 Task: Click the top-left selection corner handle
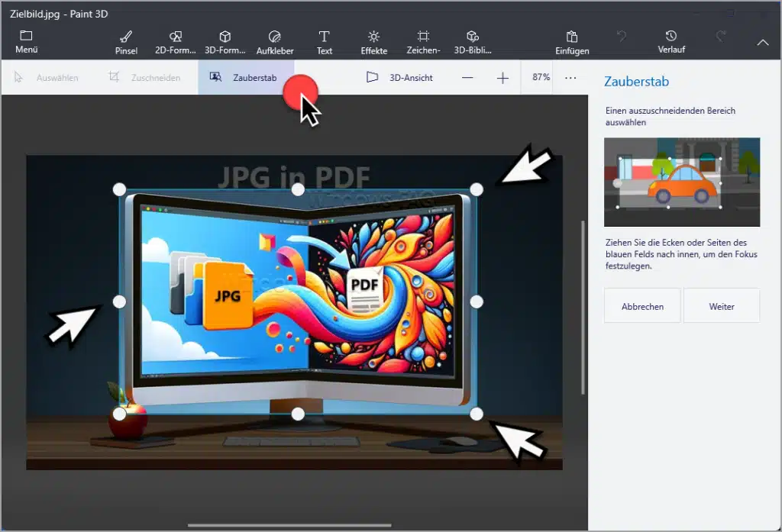coord(119,189)
